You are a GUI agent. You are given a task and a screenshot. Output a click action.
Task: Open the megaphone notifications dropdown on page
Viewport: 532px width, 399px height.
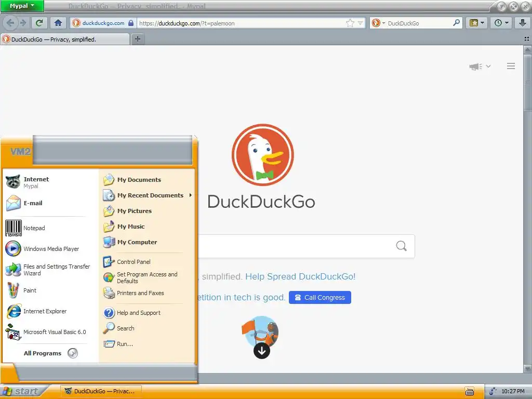(x=480, y=66)
